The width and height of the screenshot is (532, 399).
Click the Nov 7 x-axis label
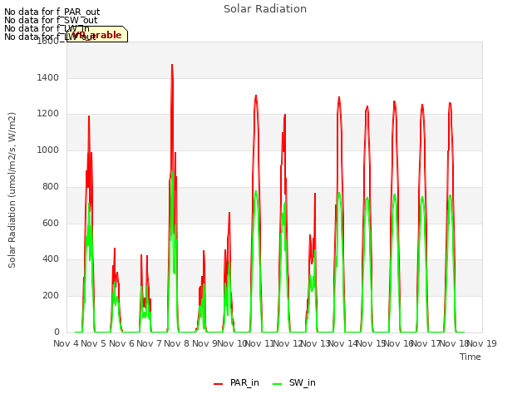click(150, 343)
